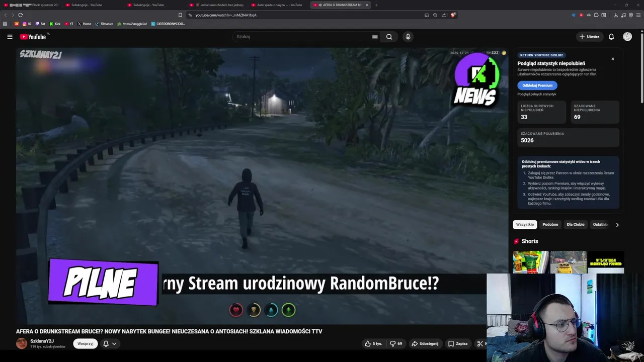The width and height of the screenshot is (644, 362).
Task: Open the Kick bookmark
Action: 55,24
